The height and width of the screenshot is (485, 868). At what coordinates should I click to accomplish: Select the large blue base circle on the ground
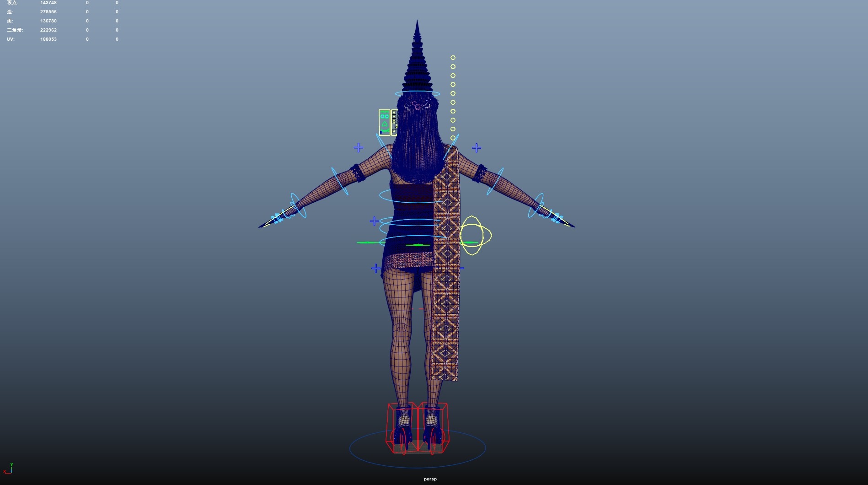click(x=418, y=448)
